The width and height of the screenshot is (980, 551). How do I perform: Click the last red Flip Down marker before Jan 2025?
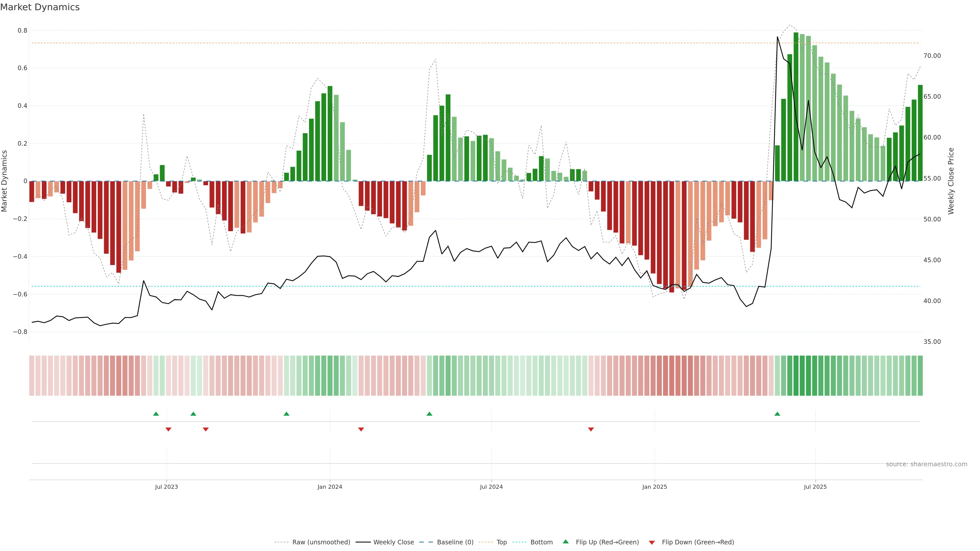(591, 429)
